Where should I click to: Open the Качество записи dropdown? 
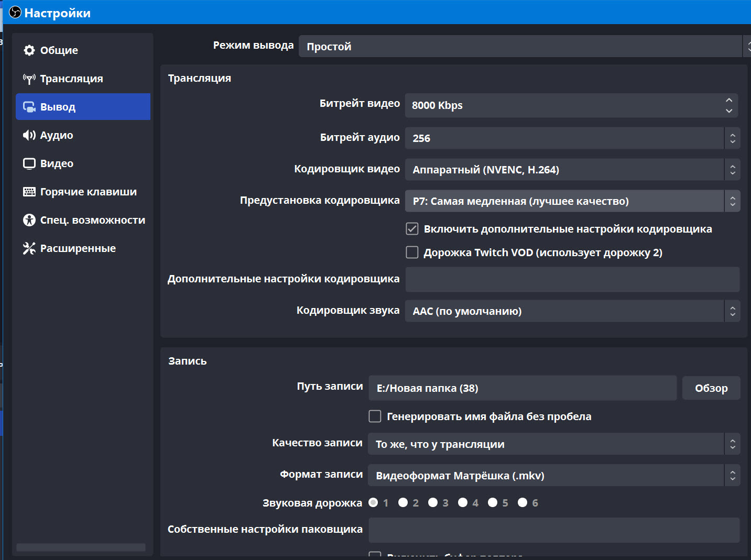click(554, 444)
